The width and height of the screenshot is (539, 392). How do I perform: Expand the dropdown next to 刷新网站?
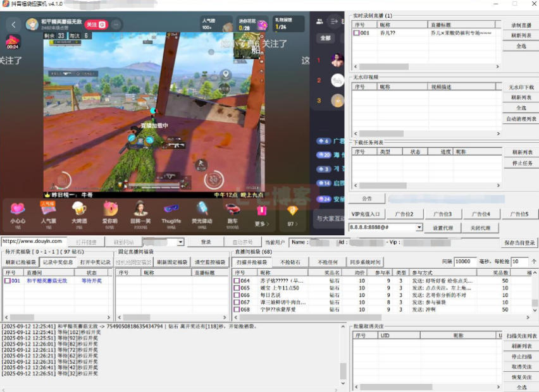tap(180, 242)
